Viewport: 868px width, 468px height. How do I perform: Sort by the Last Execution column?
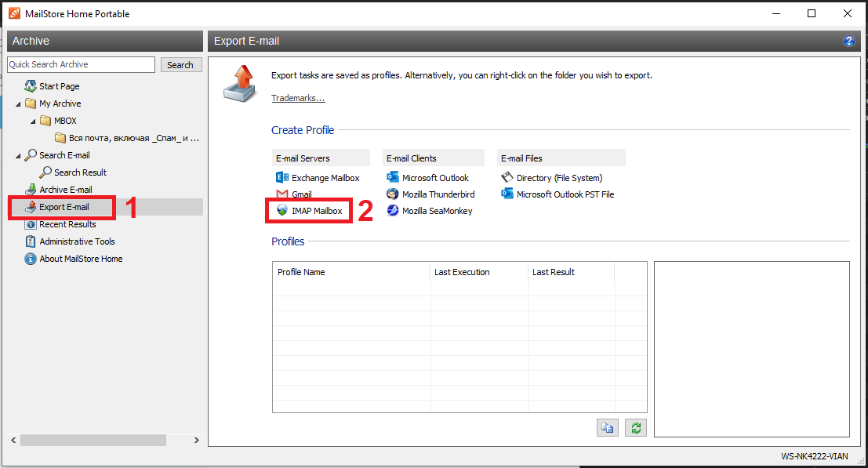point(479,272)
